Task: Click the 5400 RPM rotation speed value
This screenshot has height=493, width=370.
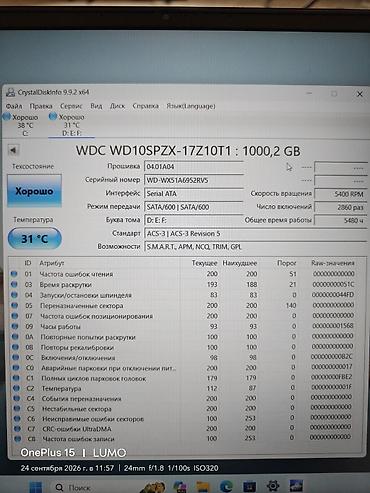Action: click(341, 194)
